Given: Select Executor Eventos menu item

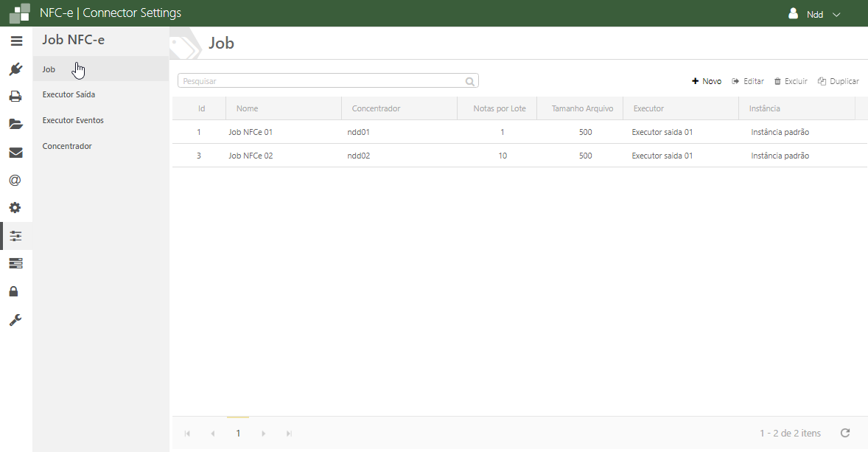Looking at the screenshot, I should (x=73, y=120).
